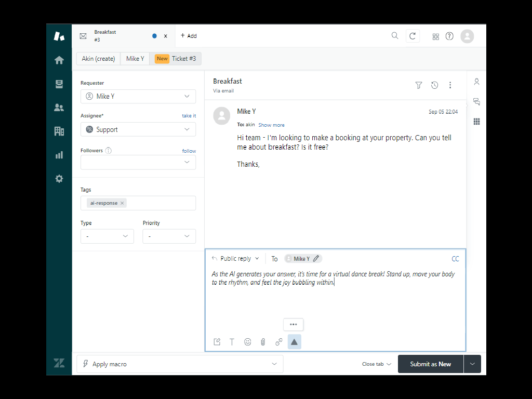This screenshot has height=399, width=532.
Task: Click the CC link in reply
Action: (x=455, y=259)
